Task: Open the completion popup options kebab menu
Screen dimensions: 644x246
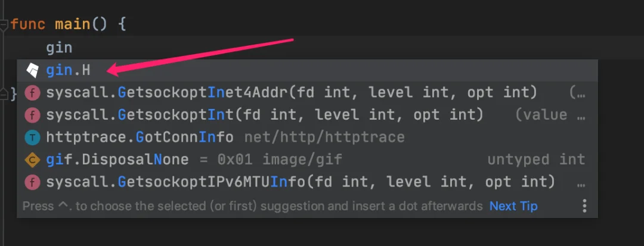Action: click(584, 206)
